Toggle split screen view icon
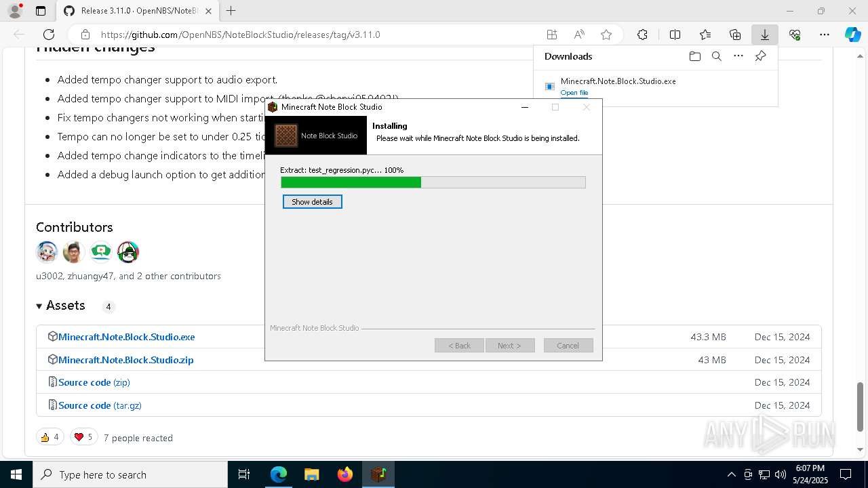The height and width of the screenshot is (488, 868). click(x=675, y=35)
